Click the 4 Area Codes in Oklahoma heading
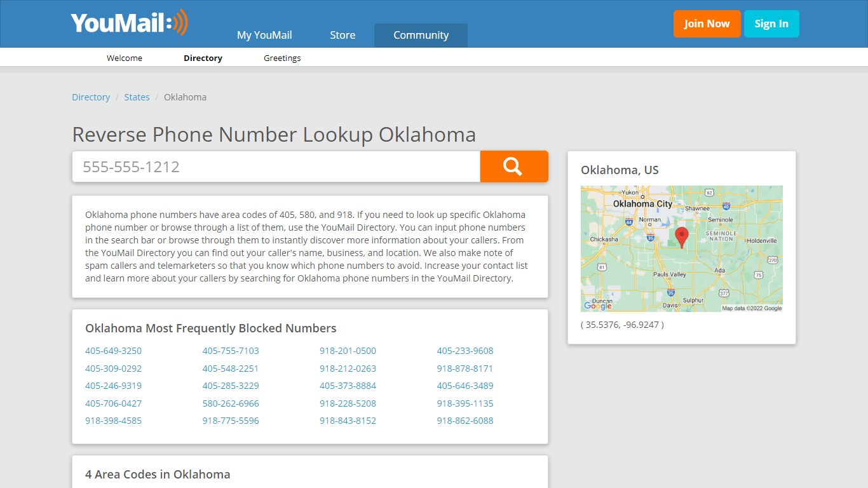 [x=158, y=475]
